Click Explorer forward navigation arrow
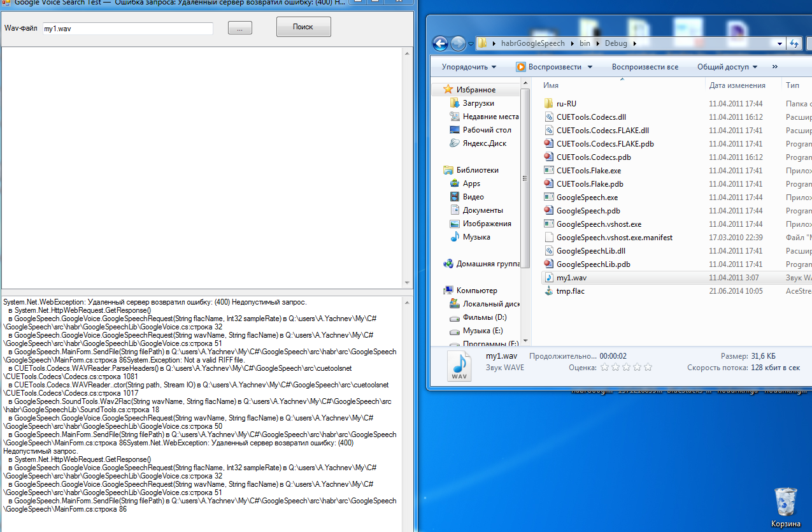Screen dimensions: 812x532 tap(458, 43)
